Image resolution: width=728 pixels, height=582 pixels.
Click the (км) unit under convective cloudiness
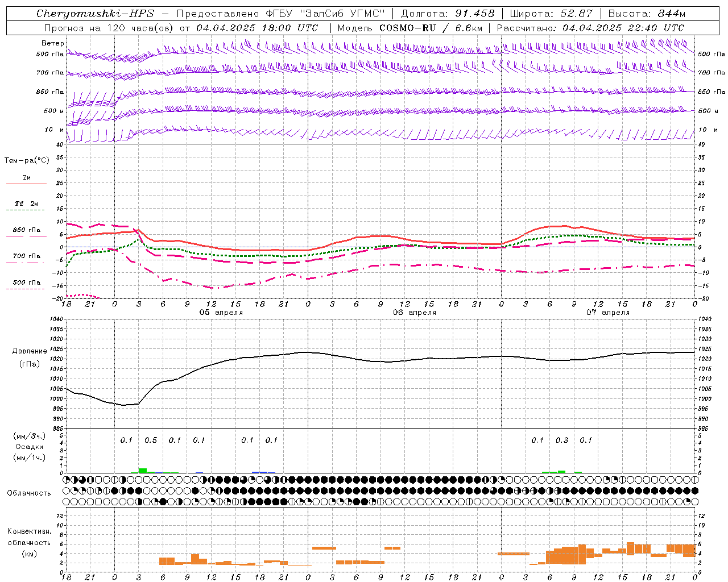tap(30, 554)
